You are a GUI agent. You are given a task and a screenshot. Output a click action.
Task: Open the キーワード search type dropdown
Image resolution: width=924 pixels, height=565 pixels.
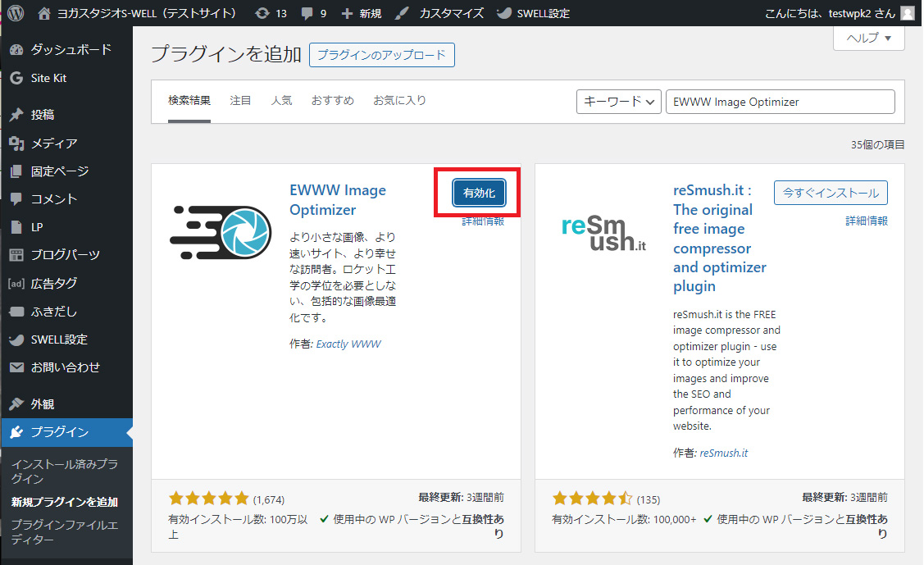pyautogui.click(x=619, y=102)
